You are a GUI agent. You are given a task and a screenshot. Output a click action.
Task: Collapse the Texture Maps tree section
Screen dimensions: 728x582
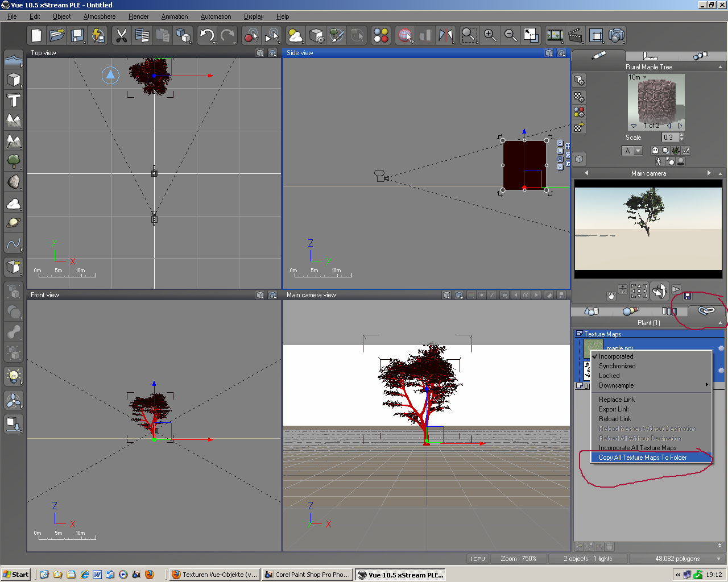pos(579,334)
